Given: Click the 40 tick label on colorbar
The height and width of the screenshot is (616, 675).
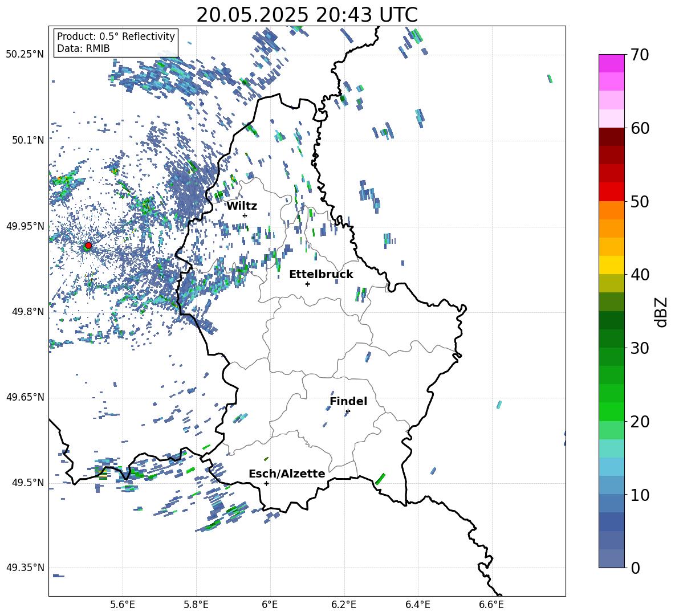Looking at the screenshot, I should pos(640,275).
